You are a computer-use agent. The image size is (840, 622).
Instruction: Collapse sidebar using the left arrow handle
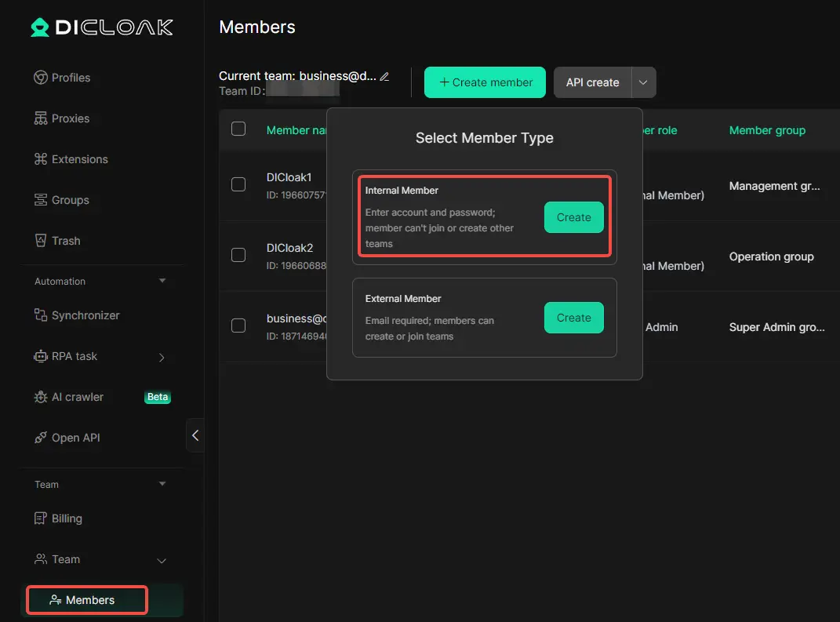pyautogui.click(x=195, y=435)
